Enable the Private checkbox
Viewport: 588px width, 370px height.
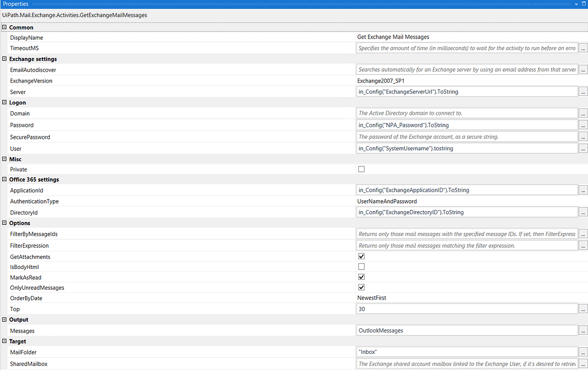(x=361, y=169)
